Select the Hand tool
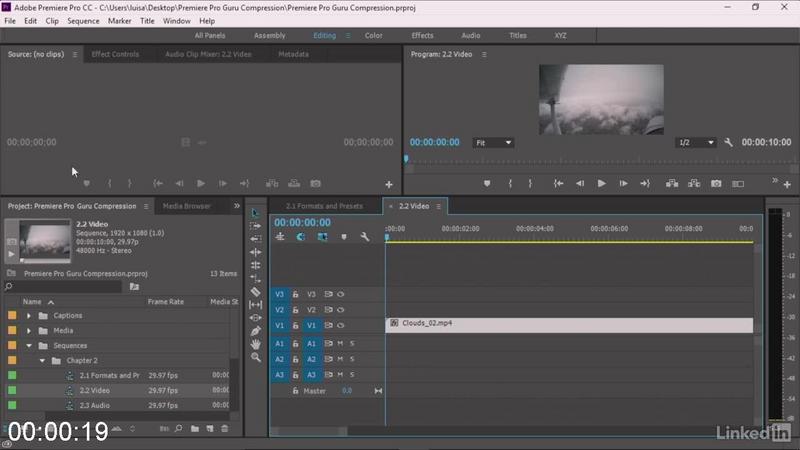This screenshot has height=450, width=800. (256, 344)
